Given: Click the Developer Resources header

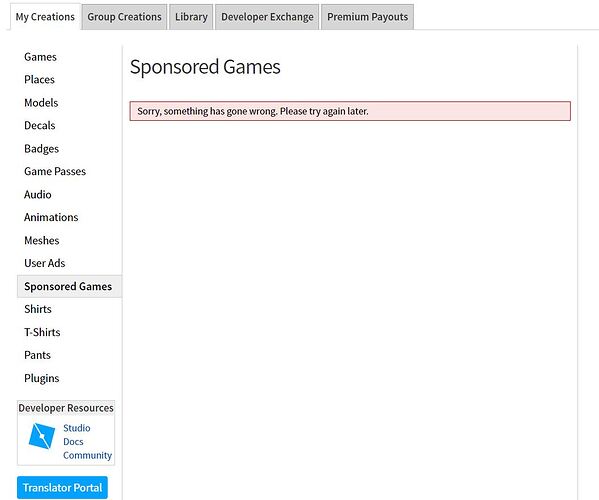Looking at the screenshot, I should pyautogui.click(x=66, y=408).
